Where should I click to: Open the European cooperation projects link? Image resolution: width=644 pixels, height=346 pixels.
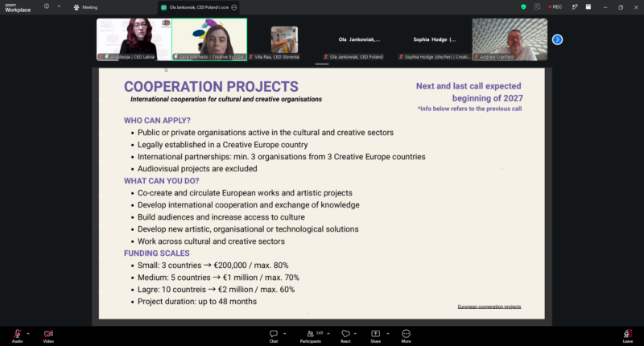[489, 307]
